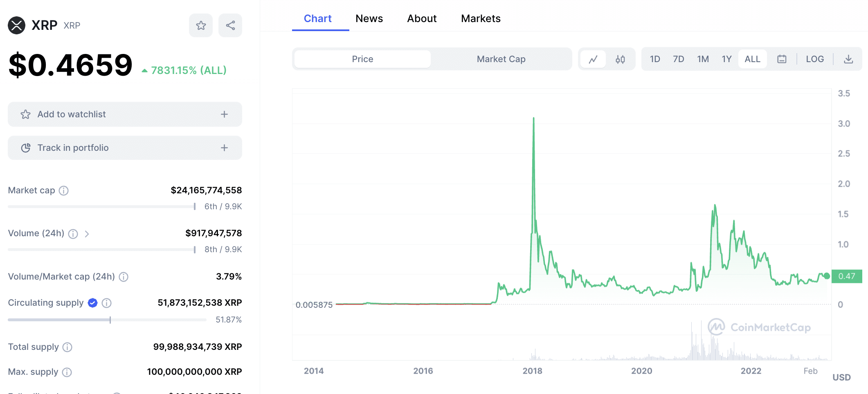Click the portfolio pie chart icon
Screen dimensions: 868x394
click(x=26, y=148)
